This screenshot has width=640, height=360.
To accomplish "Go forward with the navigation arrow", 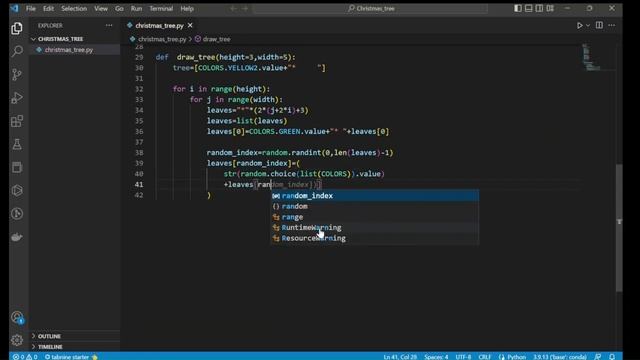I will click(x=245, y=8).
